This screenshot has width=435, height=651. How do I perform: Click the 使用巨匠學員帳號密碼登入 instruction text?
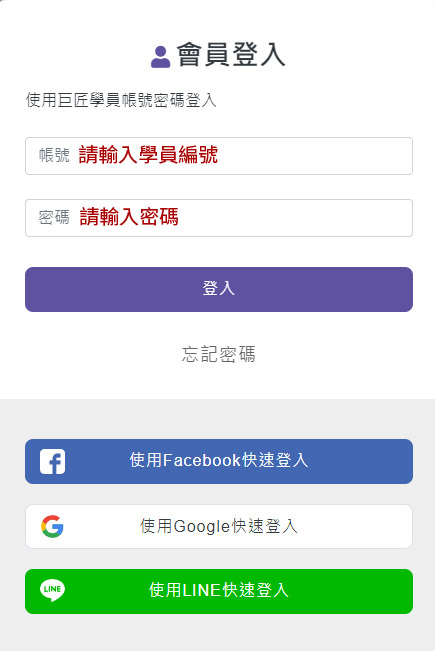click(x=121, y=100)
